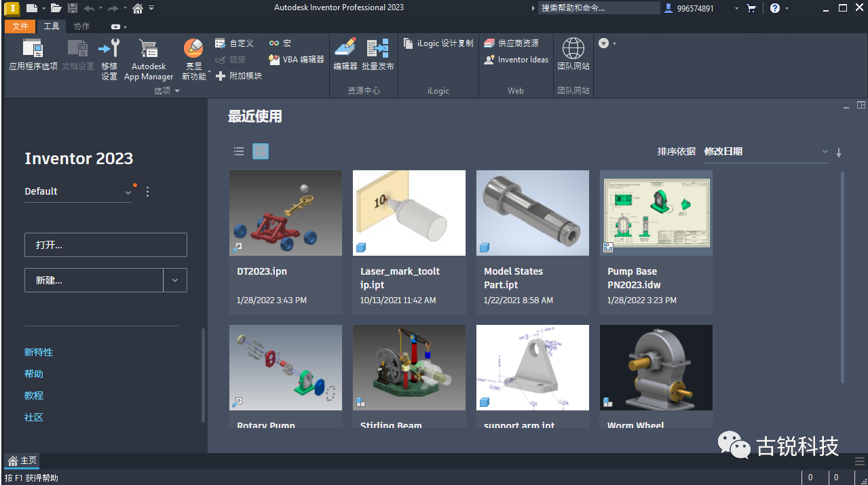868x485 pixels.
Task: Open 教程 tutorials link
Action: click(x=34, y=395)
